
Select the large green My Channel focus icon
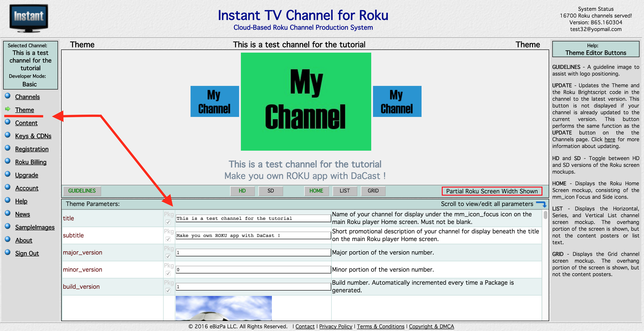[x=306, y=102]
